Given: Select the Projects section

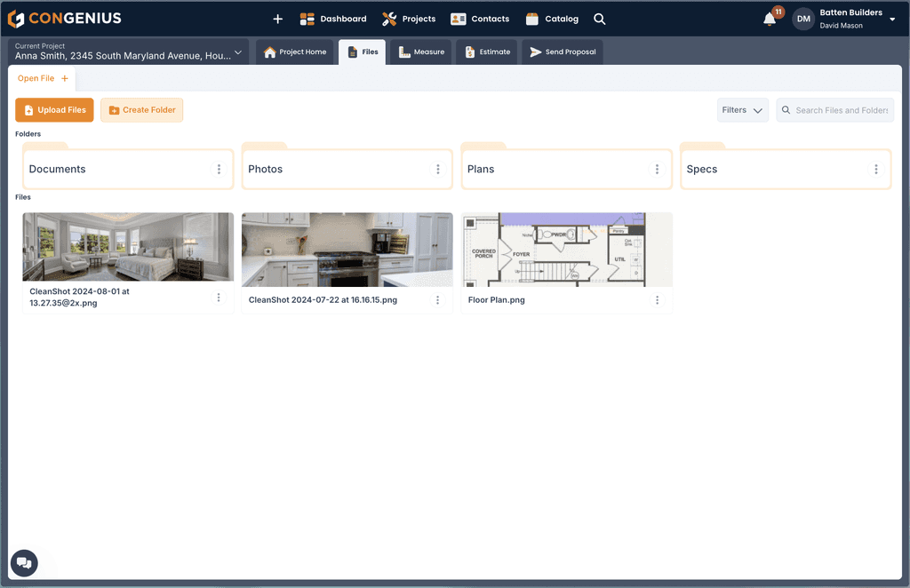Looking at the screenshot, I should point(409,18).
